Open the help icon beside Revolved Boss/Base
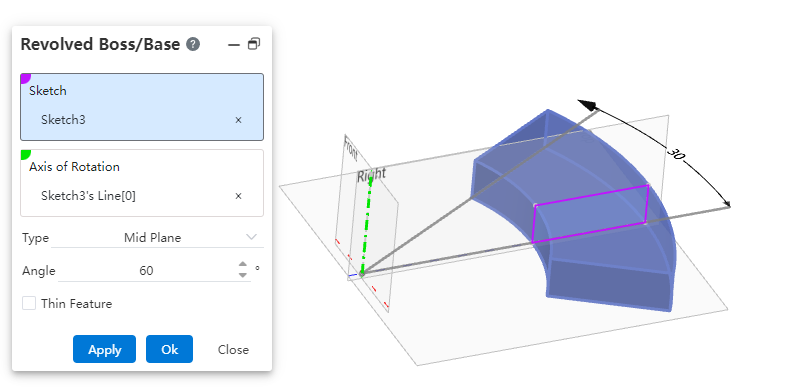The height and width of the screenshot is (388, 801). coord(193,44)
